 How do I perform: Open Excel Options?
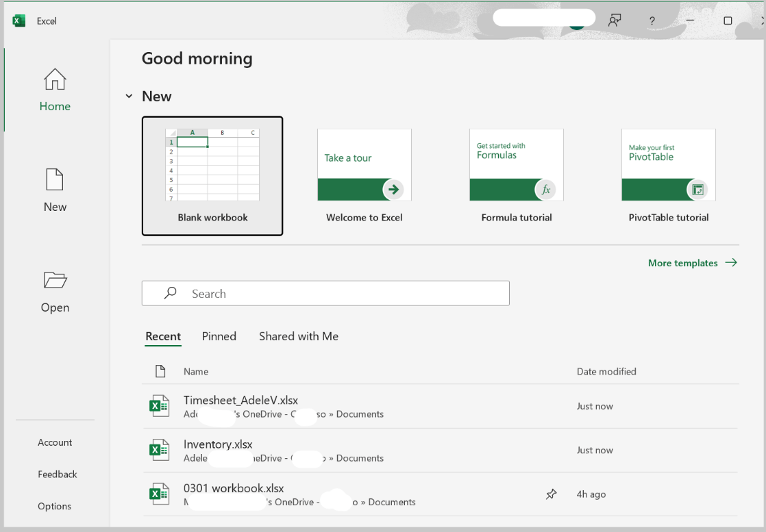(54, 506)
